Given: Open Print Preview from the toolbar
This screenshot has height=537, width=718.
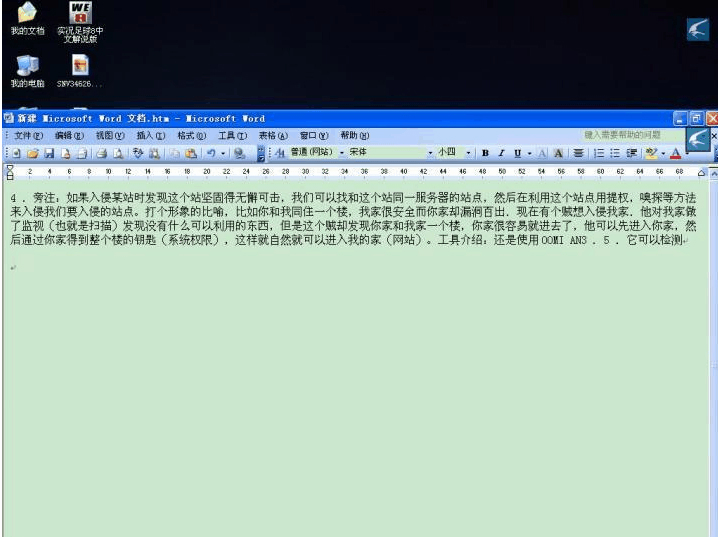Looking at the screenshot, I should coord(118,153).
